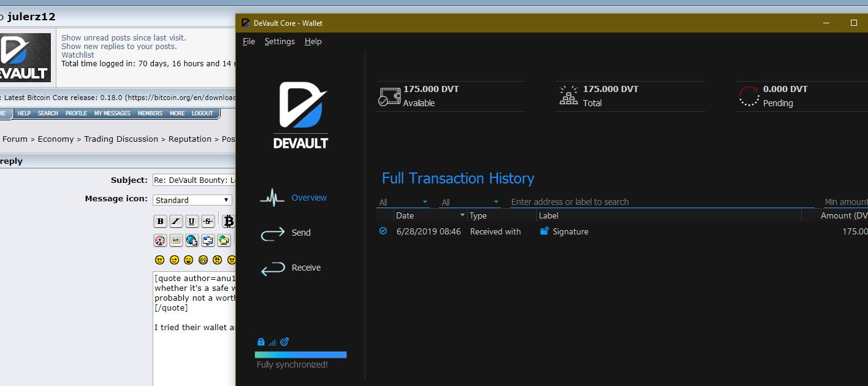Click the DeVault avatar image on forum
The height and width of the screenshot is (386, 868).
tap(25, 58)
